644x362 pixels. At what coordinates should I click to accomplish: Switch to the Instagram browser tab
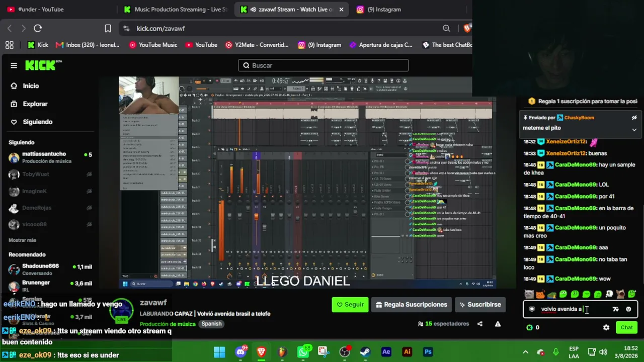[x=384, y=10]
